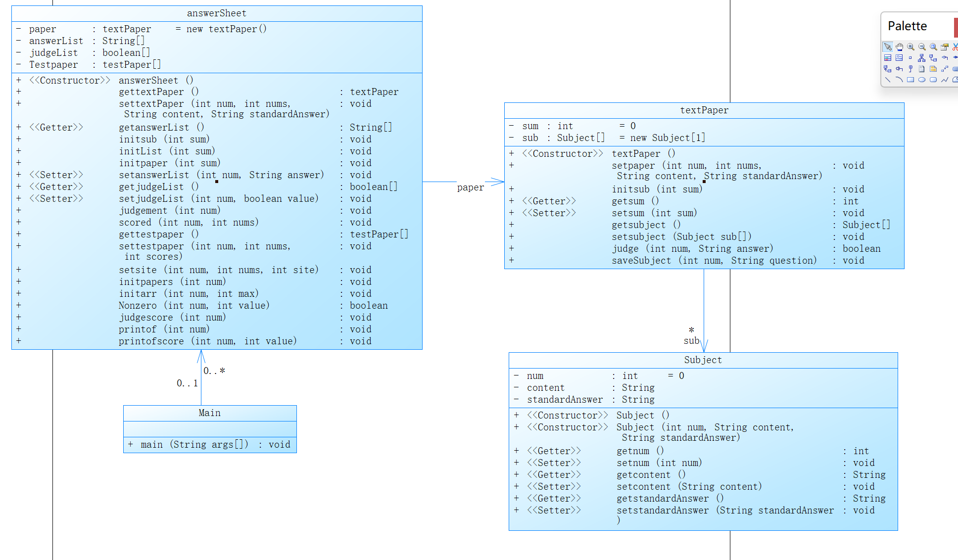
Task: Select the Pointer tool in the Palette
Action: 888,47
